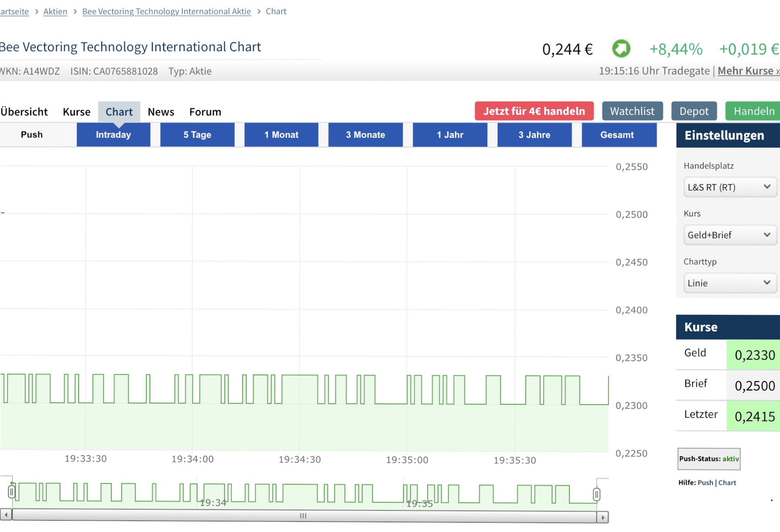The width and height of the screenshot is (780, 532).
Task: Click the green up-arrow price indicator icon
Action: pos(621,49)
